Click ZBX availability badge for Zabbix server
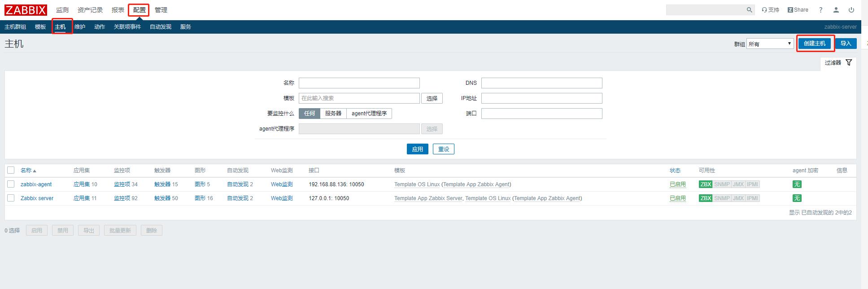 tap(706, 198)
